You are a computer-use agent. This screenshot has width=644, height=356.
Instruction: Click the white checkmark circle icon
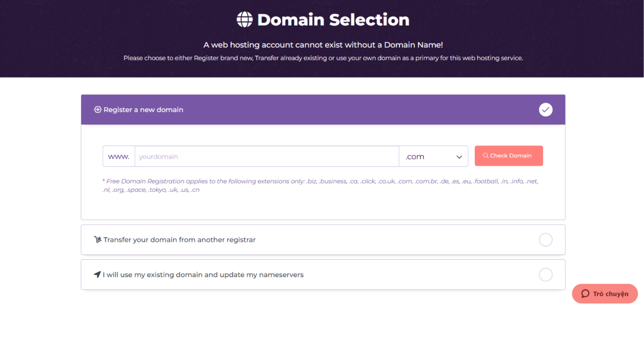click(546, 110)
